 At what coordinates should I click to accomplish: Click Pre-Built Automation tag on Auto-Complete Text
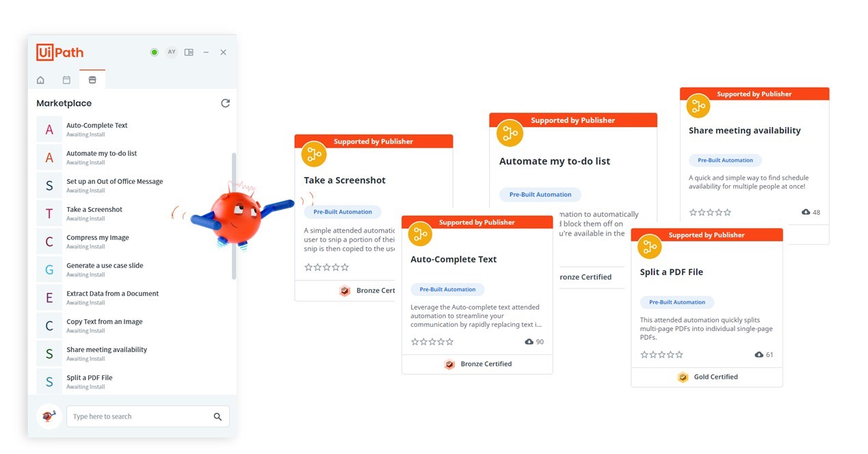(x=448, y=289)
